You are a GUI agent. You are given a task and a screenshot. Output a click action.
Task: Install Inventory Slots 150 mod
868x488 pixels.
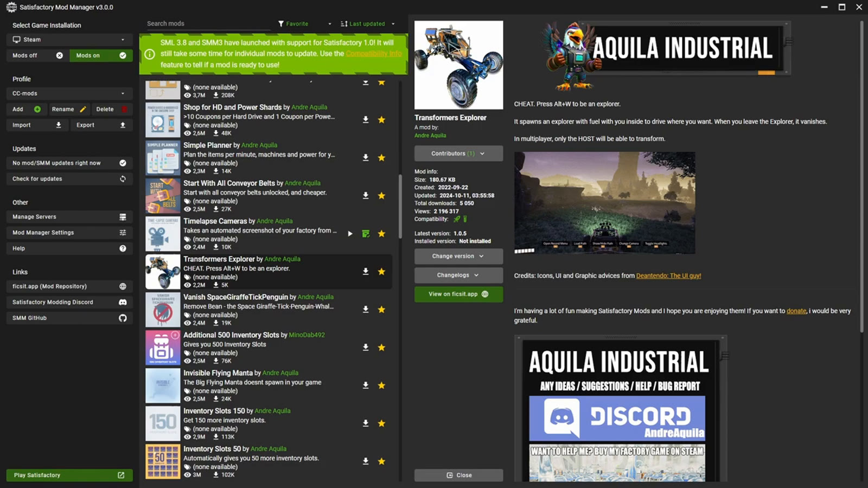[366, 423]
